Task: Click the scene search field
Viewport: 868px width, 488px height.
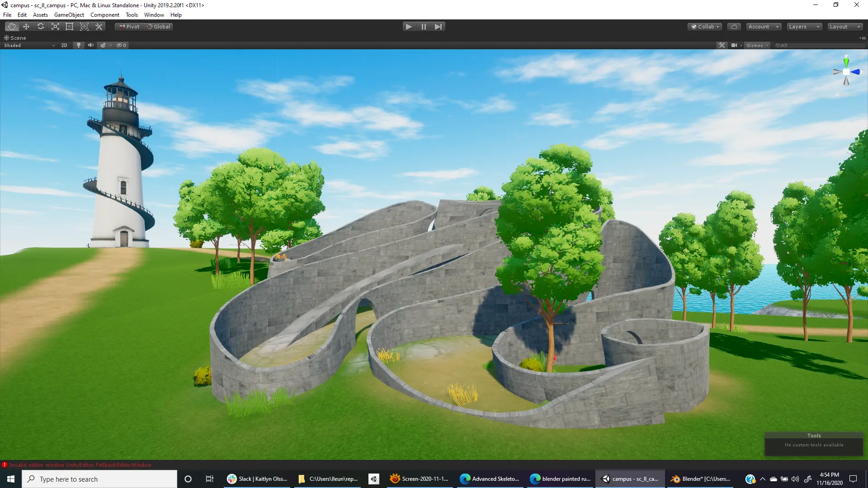Action: click(819, 45)
